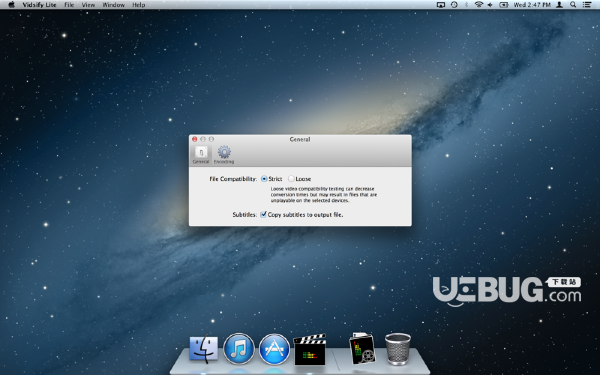Open the Apple menu
The image size is (600, 375).
(11, 5)
